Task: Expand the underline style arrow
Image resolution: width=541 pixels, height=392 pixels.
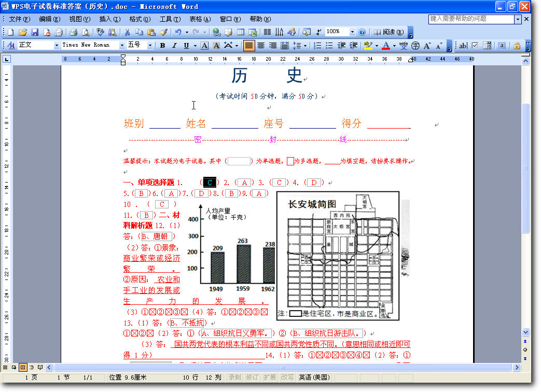Action: [x=195, y=46]
